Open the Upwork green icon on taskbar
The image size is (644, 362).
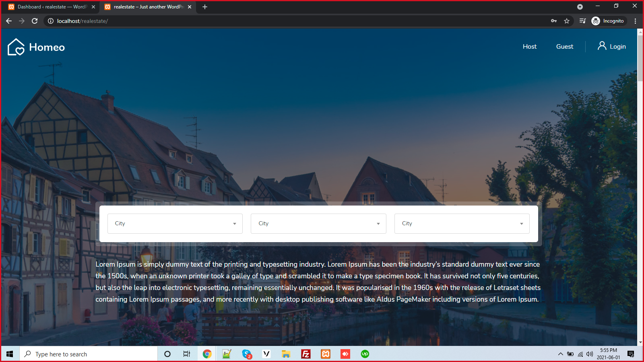pos(365,354)
